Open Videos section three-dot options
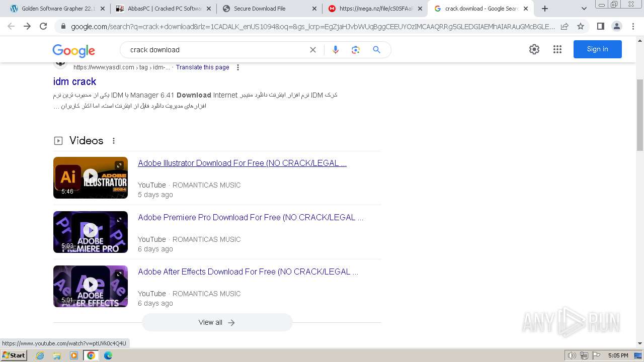 pos(114,141)
